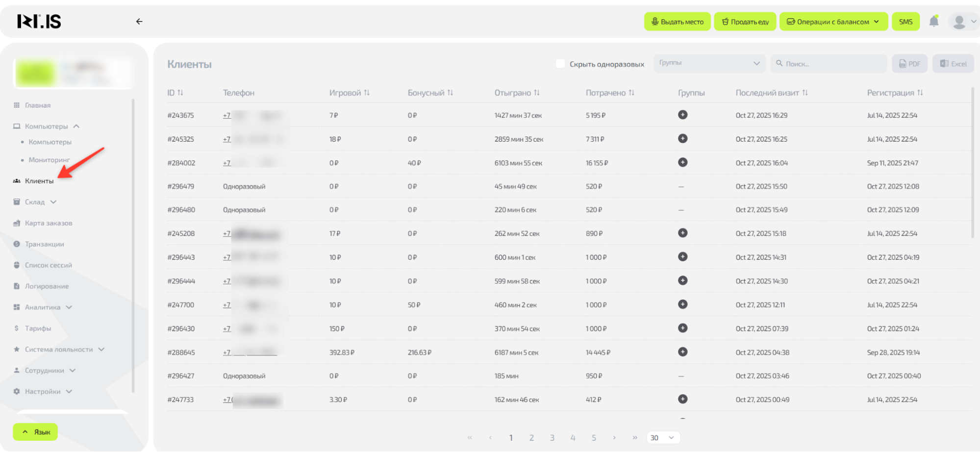Sort by ID column arrows icon
Screen dimensions: 980x452
(x=180, y=93)
